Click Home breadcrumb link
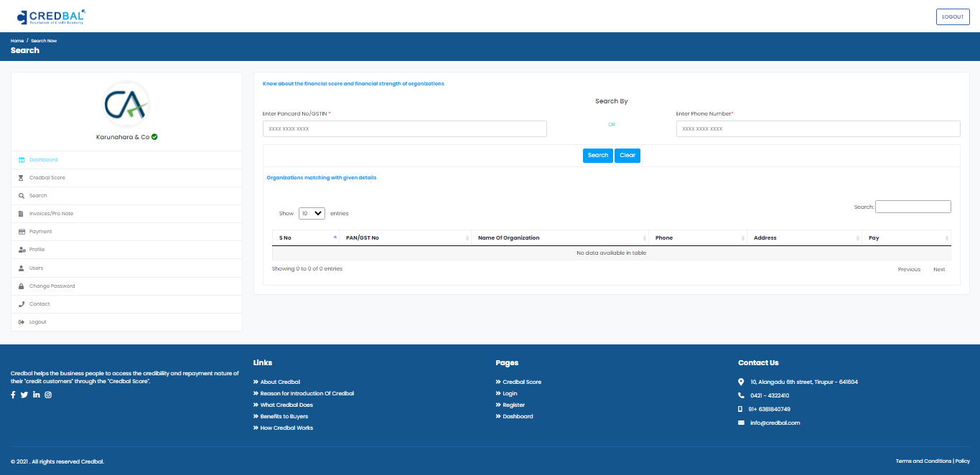 pos(17,41)
